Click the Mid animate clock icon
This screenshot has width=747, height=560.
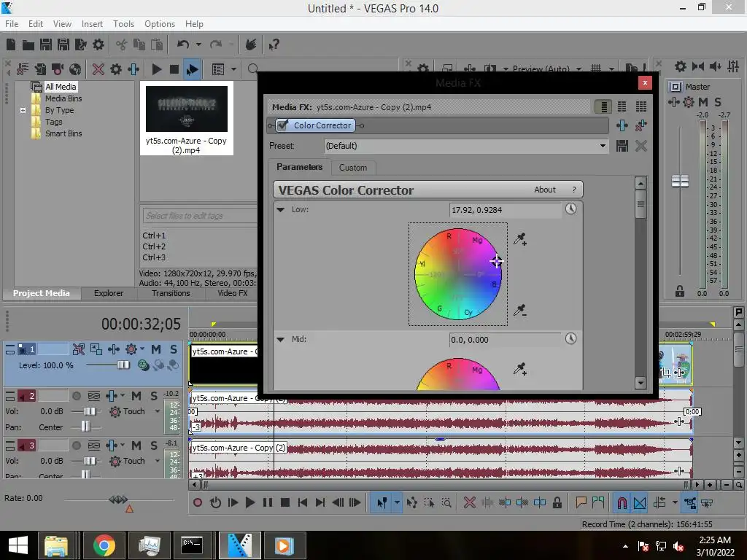[570, 338]
